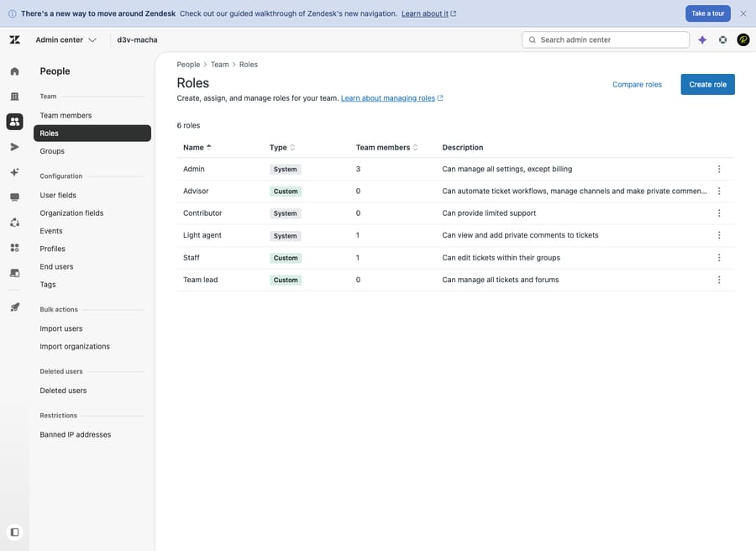The height and width of the screenshot is (551, 756).
Task: Click the Create role button
Action: coord(707,84)
